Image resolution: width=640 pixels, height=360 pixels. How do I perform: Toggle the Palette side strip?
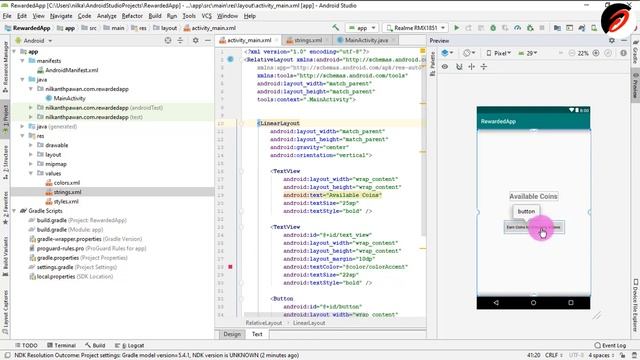point(433,65)
